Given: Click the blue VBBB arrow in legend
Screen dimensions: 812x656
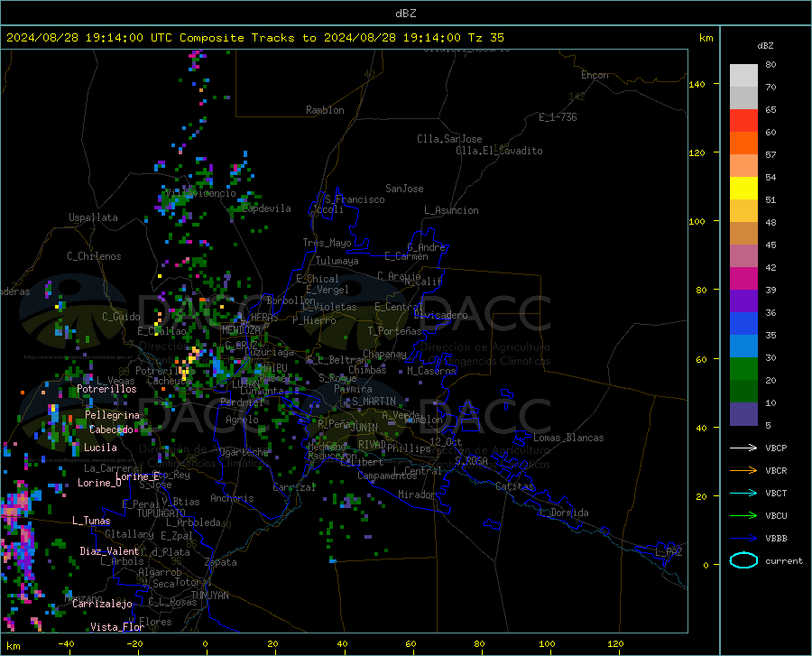Looking at the screenshot, I should (743, 539).
